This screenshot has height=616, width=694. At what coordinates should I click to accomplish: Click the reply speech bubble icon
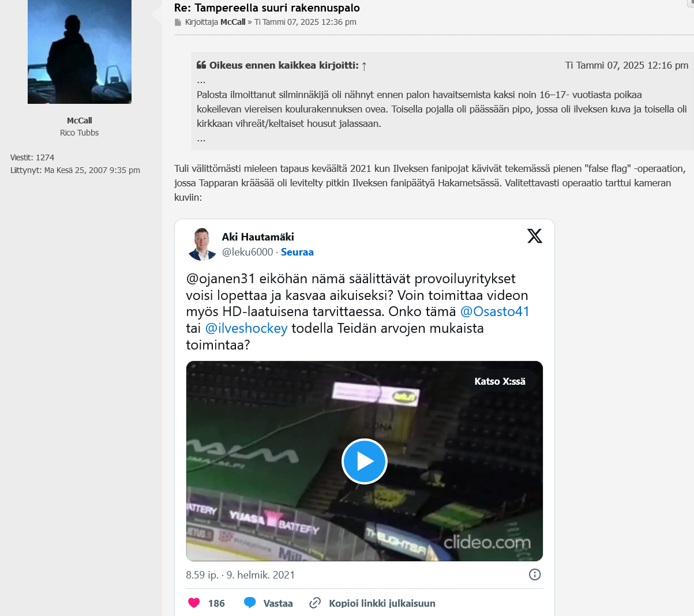click(x=250, y=603)
